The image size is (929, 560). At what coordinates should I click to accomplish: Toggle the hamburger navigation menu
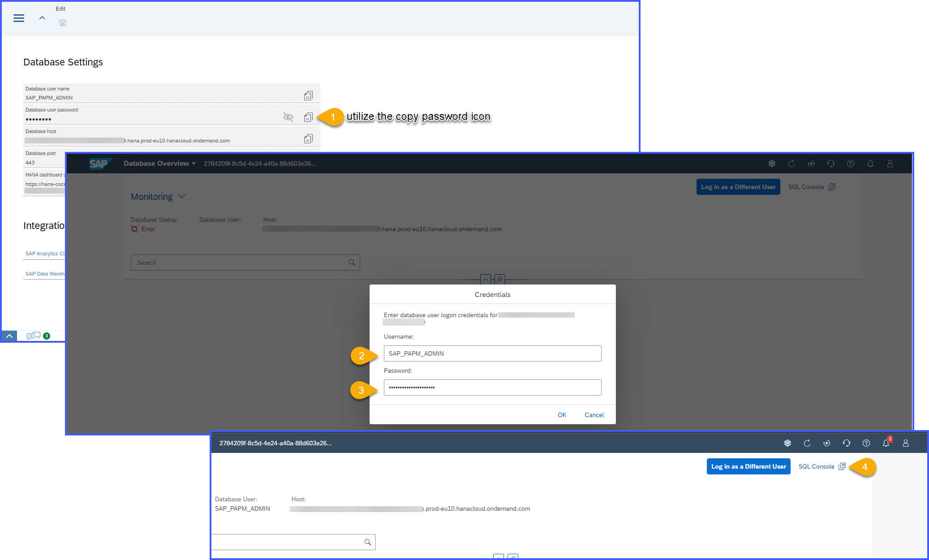(x=18, y=18)
